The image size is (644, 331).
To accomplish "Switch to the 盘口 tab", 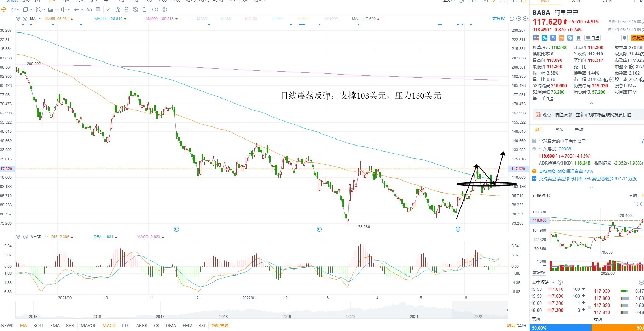I will point(539,130).
